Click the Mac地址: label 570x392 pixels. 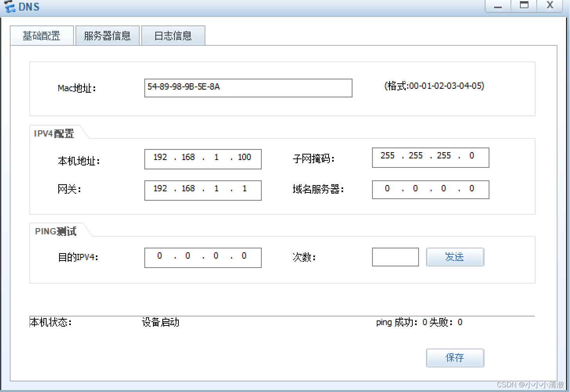[77, 88]
